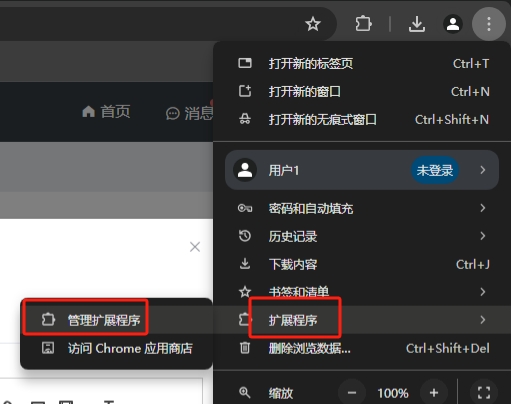Go to 首页 home icon
Viewport: 512px width, 404px height.
coord(88,112)
